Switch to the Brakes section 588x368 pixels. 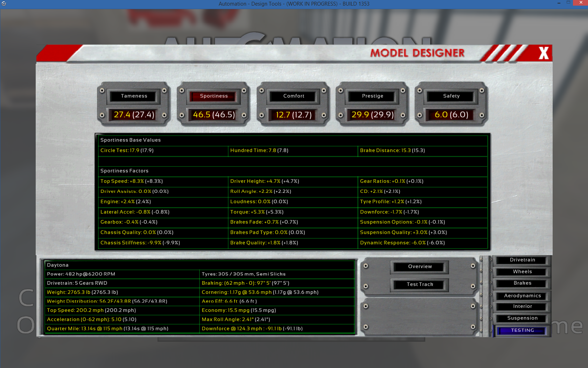522,283
